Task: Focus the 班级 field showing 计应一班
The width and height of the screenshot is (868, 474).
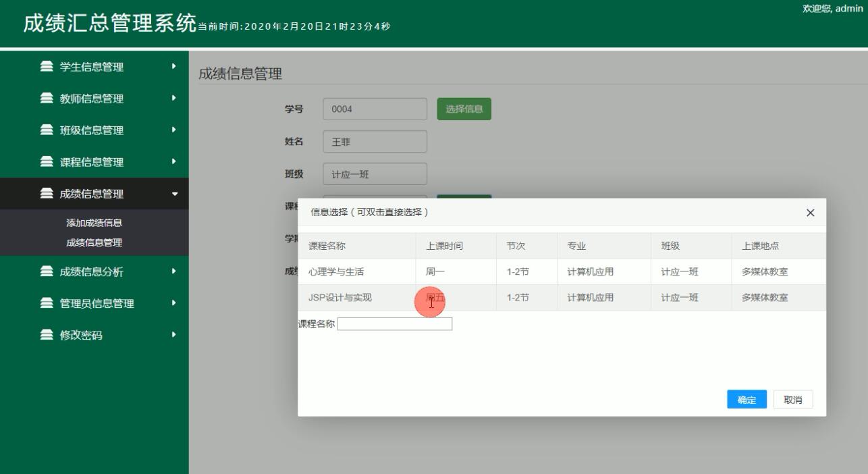Action: pyautogui.click(x=375, y=174)
